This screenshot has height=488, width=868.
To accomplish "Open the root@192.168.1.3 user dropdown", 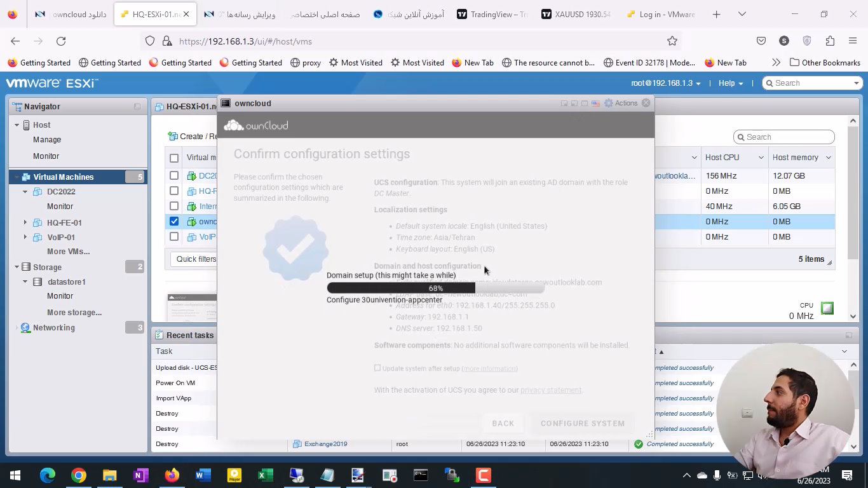I will coord(666,83).
